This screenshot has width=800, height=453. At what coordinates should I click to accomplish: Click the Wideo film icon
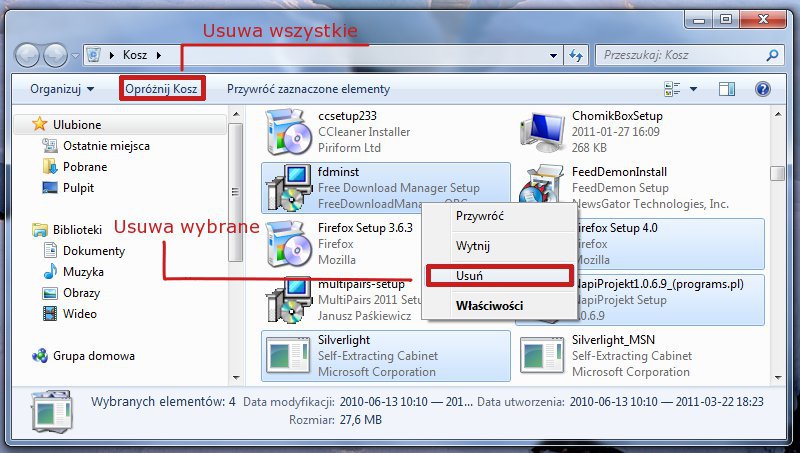pos(50,314)
